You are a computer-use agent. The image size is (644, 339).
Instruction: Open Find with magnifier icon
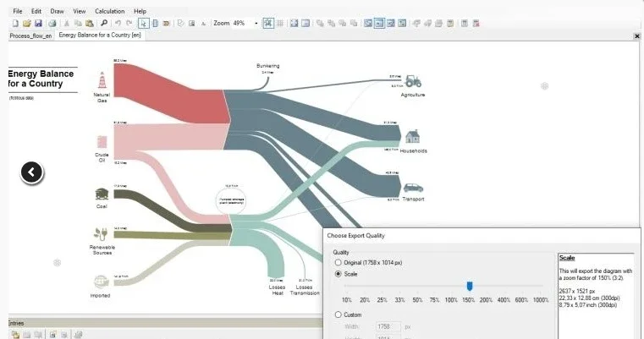coord(104,24)
